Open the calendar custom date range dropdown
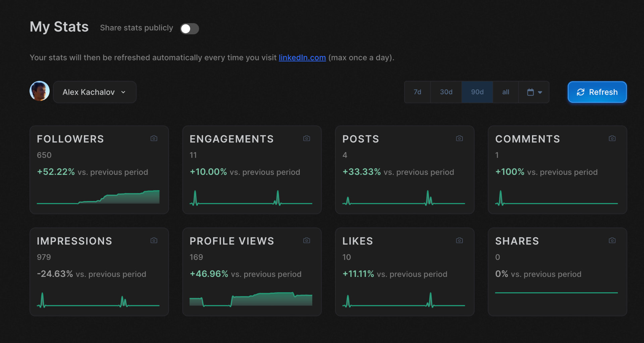The height and width of the screenshot is (343, 644). [534, 92]
